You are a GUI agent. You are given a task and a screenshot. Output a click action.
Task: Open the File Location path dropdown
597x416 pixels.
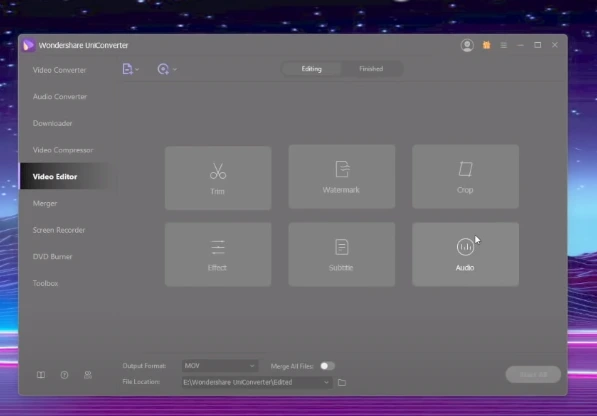coord(257,382)
